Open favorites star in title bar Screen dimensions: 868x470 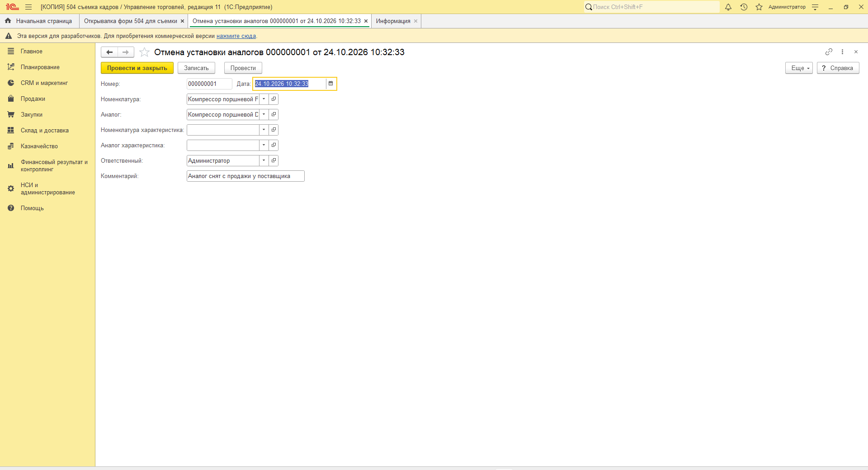click(759, 7)
